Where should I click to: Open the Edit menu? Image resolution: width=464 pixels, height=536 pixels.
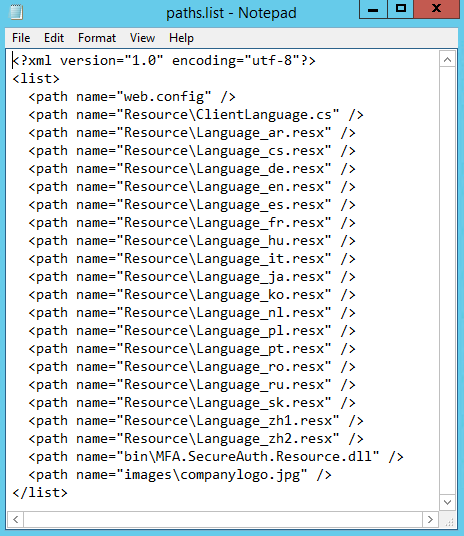pyautogui.click(x=54, y=38)
